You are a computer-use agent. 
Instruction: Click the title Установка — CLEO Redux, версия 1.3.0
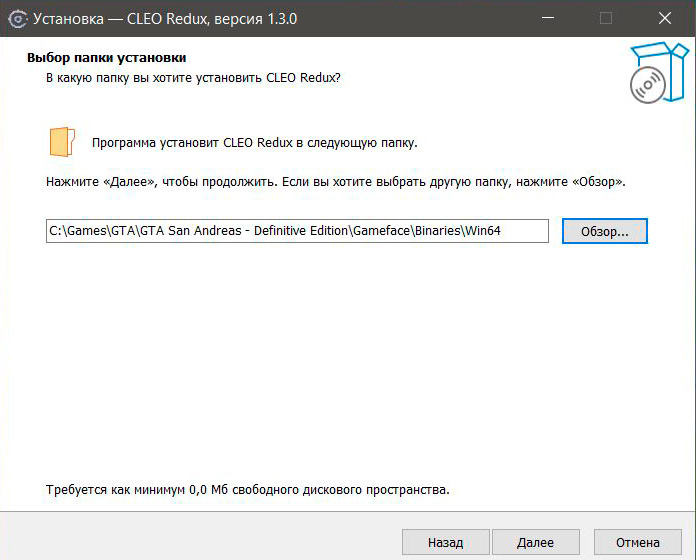click(x=165, y=19)
